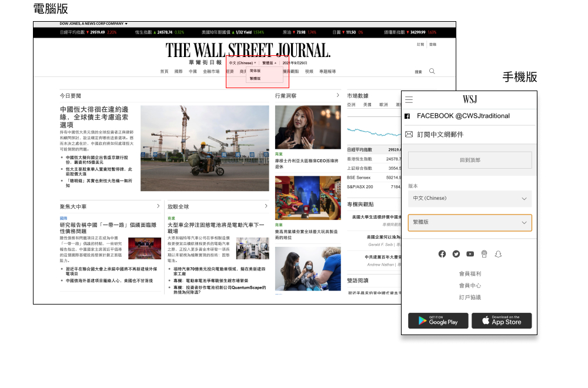Open the 訂戶協議 footer link
The width and height of the screenshot is (588, 388).
pos(470,297)
